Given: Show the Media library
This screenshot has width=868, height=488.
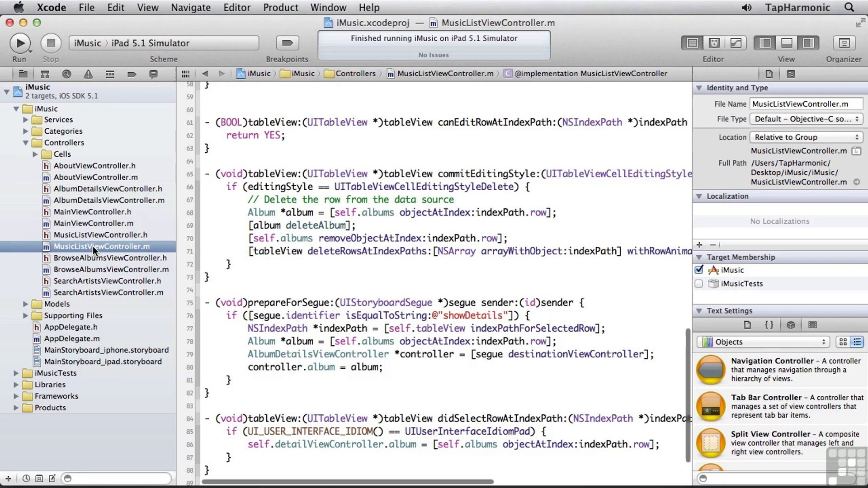Looking at the screenshot, I should point(812,325).
